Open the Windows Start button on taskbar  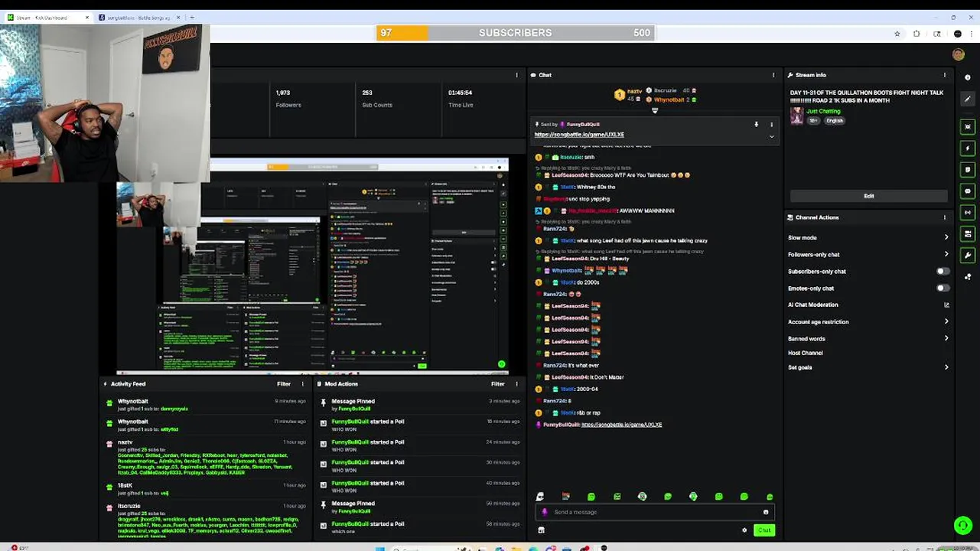(x=380, y=548)
